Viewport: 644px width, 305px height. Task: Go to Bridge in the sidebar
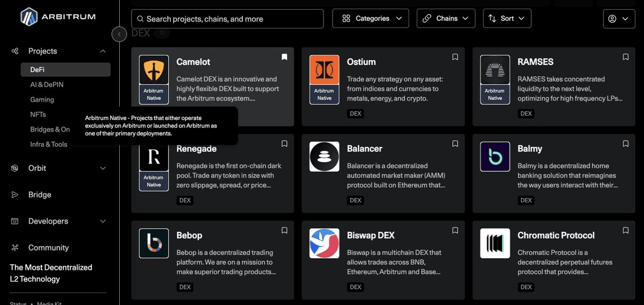(40, 195)
